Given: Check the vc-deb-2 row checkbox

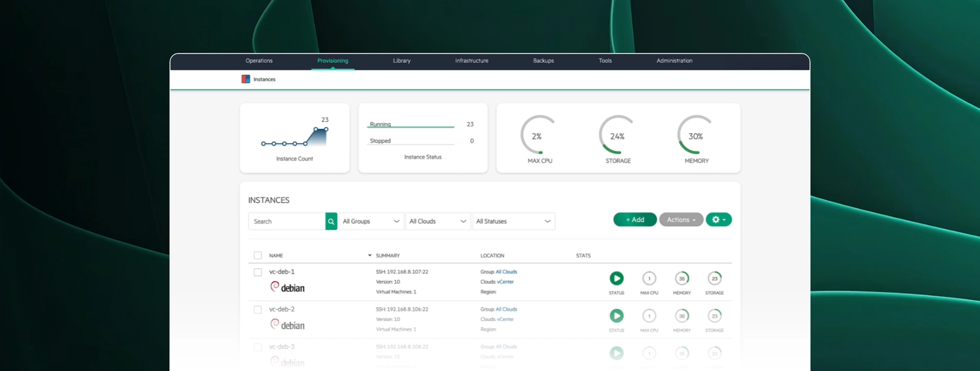Looking at the screenshot, I should point(258,310).
